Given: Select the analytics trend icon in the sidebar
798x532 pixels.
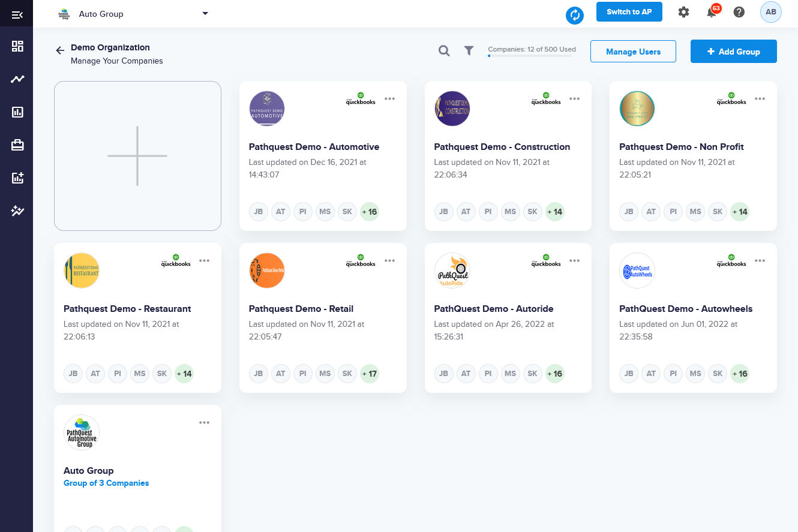Looking at the screenshot, I should [x=17, y=79].
